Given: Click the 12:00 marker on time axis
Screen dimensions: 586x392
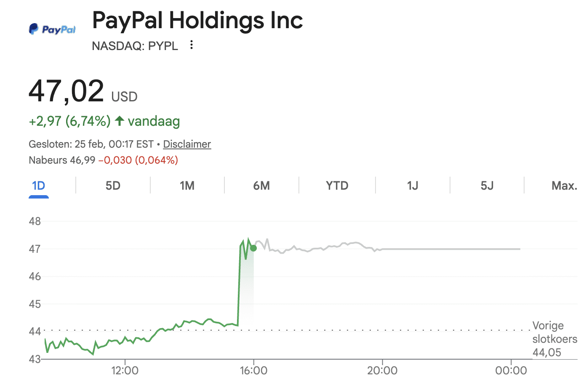Looking at the screenshot, I should point(125,371).
